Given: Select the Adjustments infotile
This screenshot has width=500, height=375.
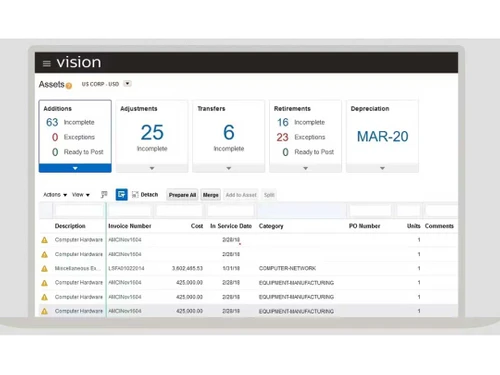Looking at the screenshot, I should [152, 136].
